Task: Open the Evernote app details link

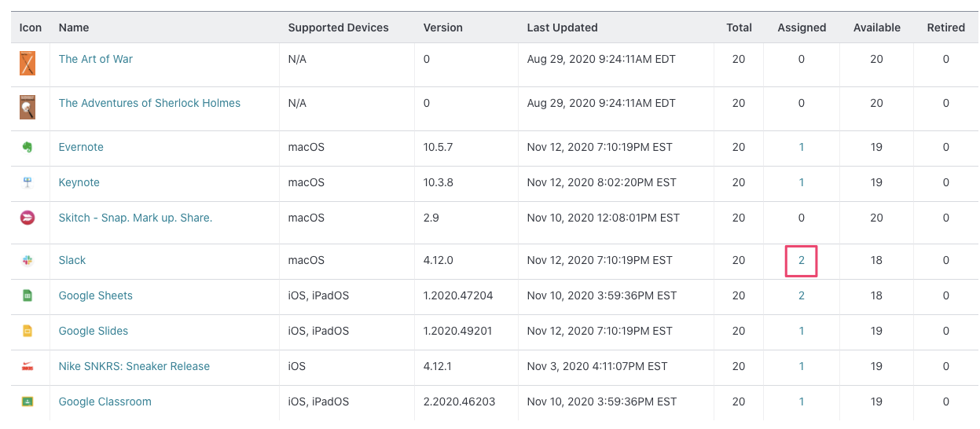Action: (81, 147)
